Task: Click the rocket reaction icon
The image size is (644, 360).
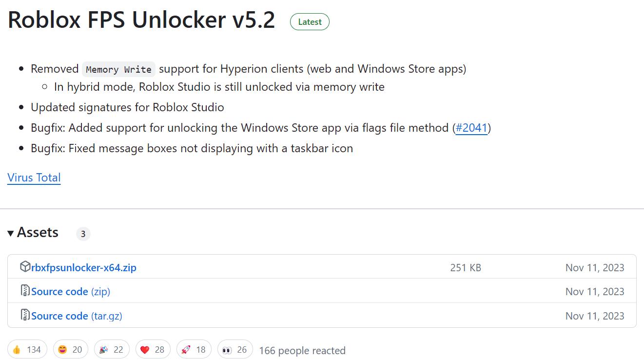Action: click(185, 349)
